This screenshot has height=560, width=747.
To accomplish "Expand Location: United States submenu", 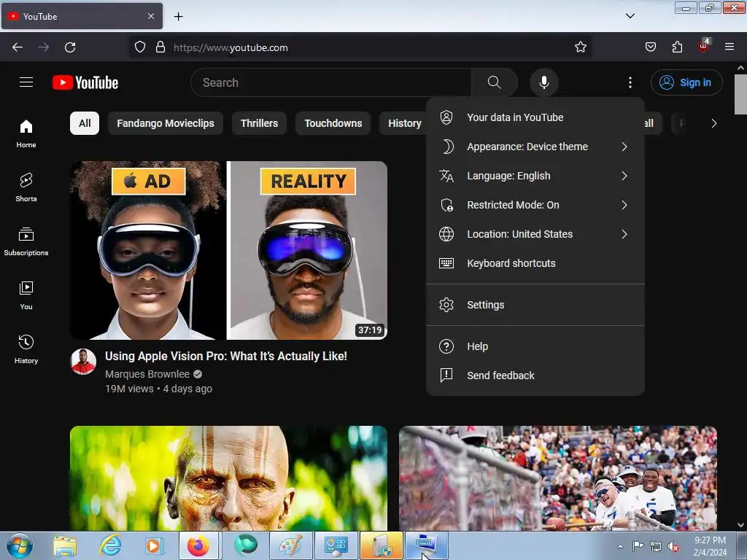I will point(535,234).
